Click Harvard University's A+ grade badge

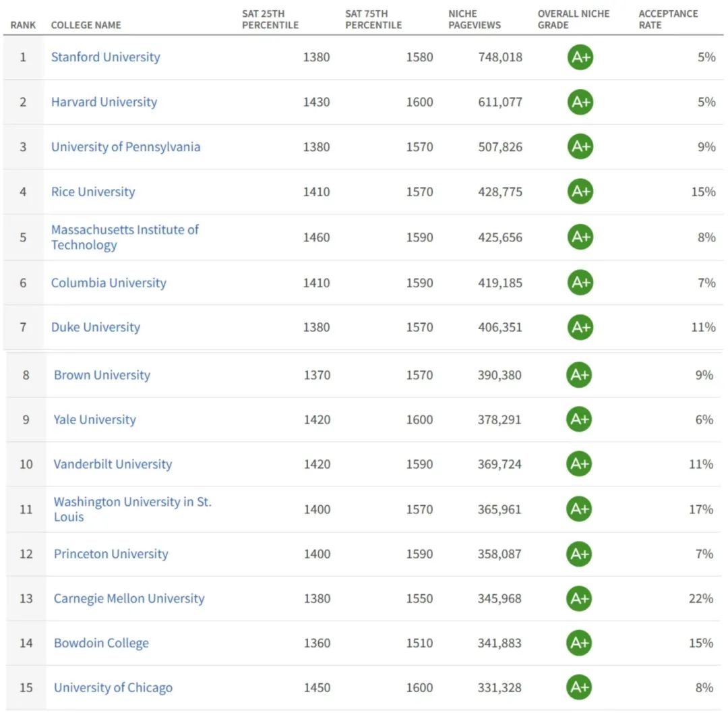tap(580, 102)
